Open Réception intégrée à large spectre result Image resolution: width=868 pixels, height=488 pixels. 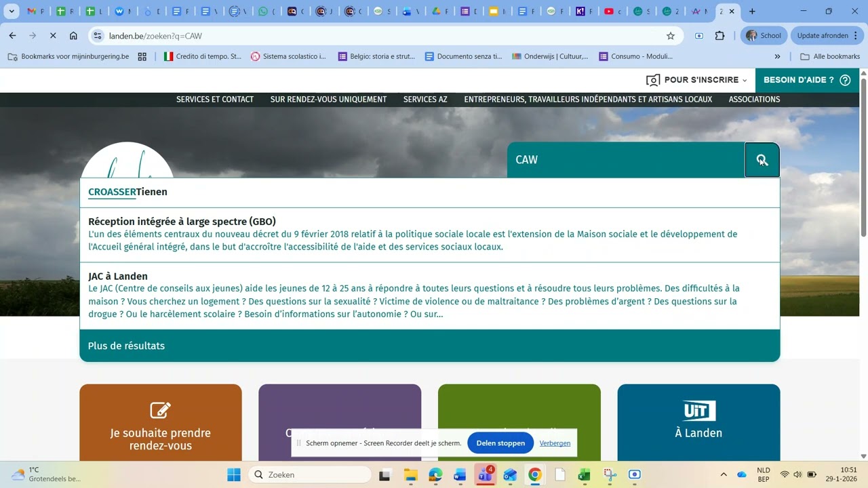tap(429, 235)
